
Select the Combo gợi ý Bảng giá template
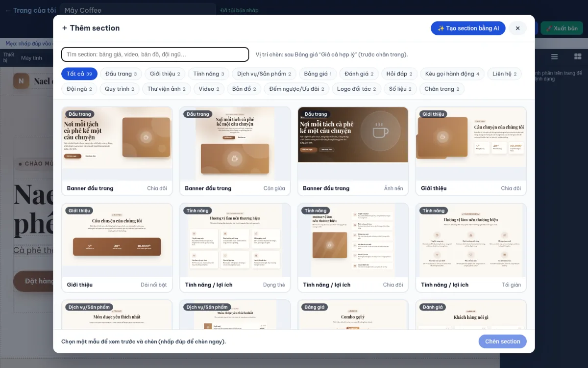coord(353,315)
